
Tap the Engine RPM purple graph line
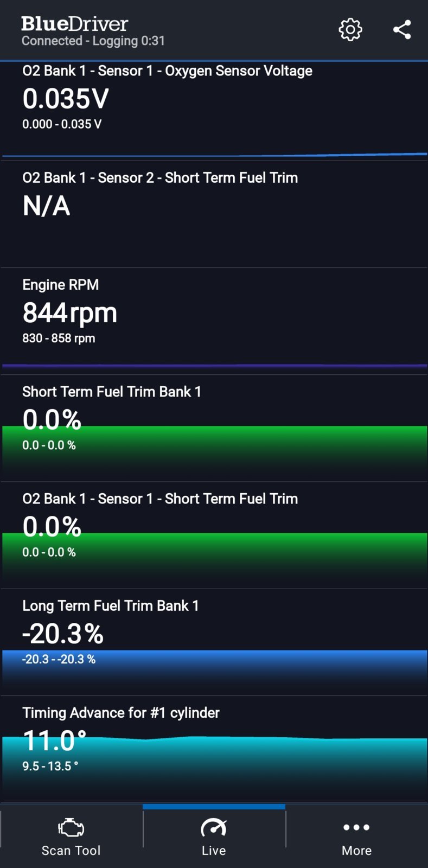point(214,366)
